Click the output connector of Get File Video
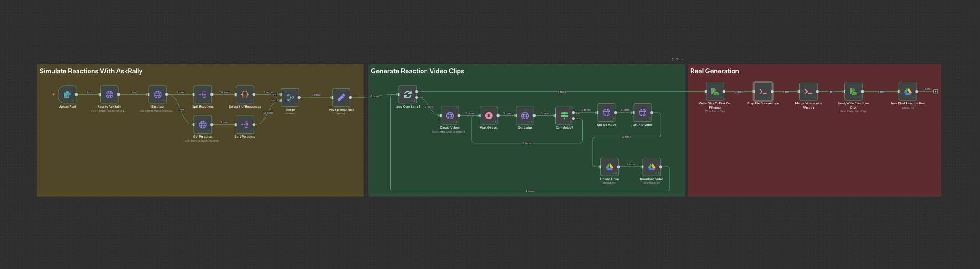 (x=652, y=113)
